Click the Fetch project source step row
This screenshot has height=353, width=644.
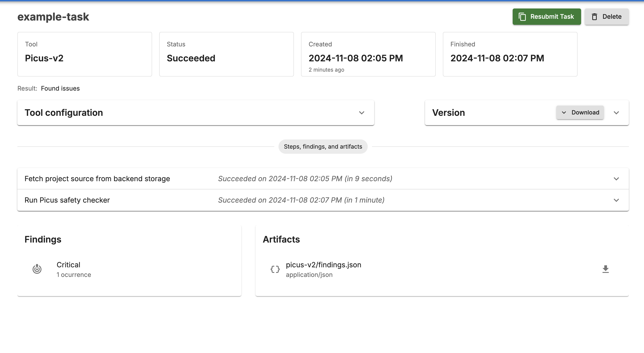97,179
